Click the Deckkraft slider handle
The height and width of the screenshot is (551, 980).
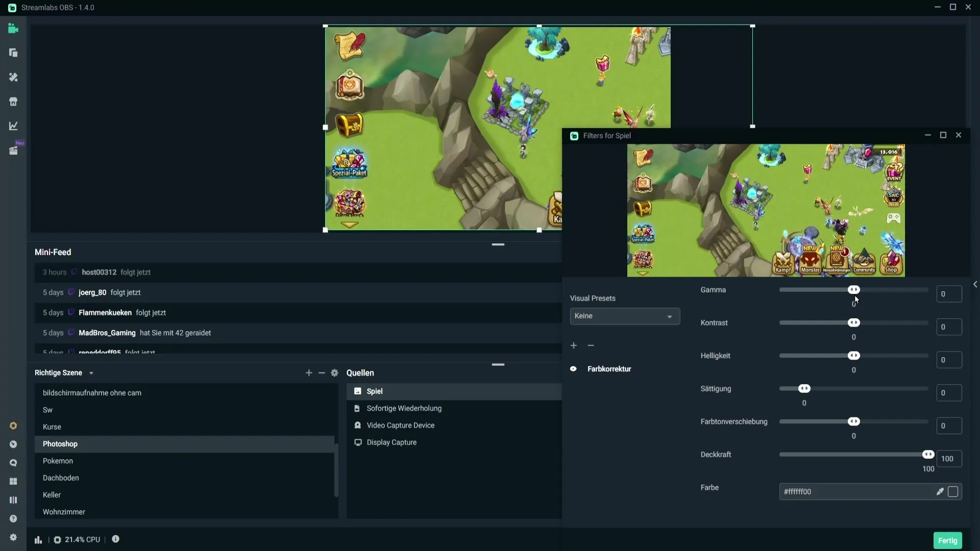pyautogui.click(x=928, y=455)
